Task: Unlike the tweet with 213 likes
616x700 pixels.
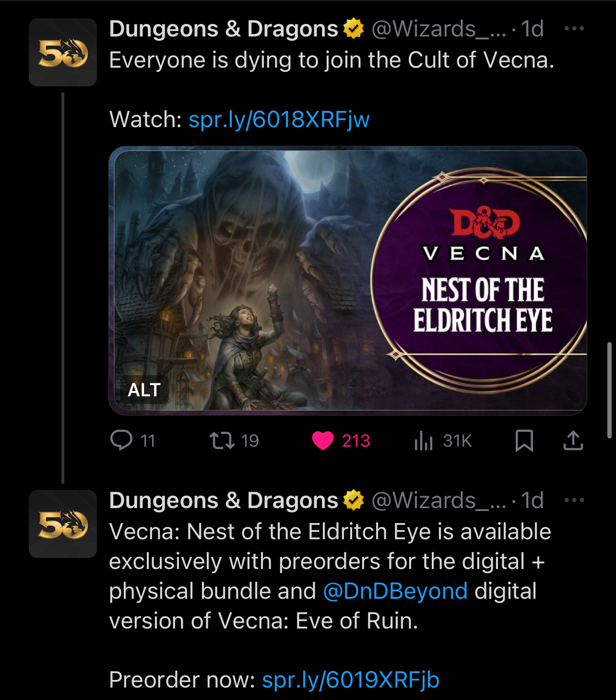Action: [323, 440]
